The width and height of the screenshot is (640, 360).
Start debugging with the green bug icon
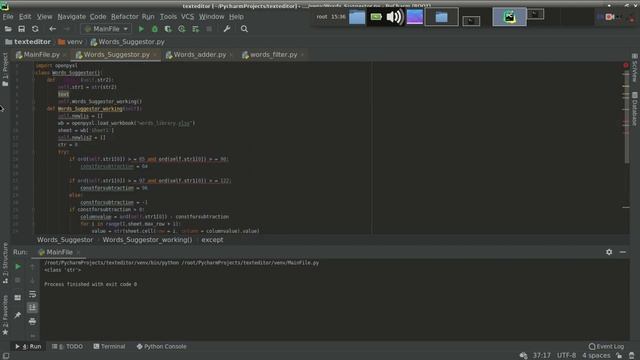(x=155, y=29)
